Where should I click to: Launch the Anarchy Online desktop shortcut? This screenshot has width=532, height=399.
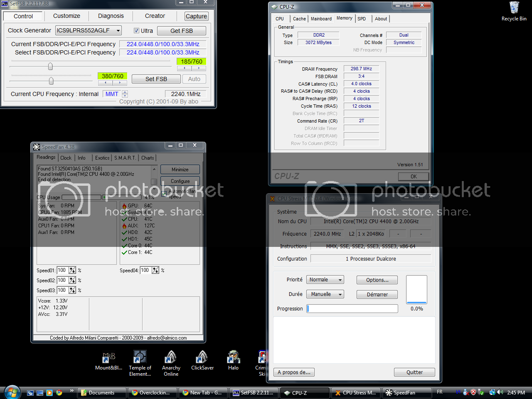tap(171, 357)
